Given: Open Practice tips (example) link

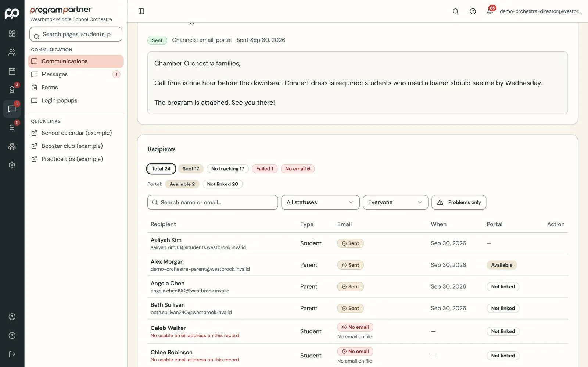Looking at the screenshot, I should pyautogui.click(x=76, y=159).
